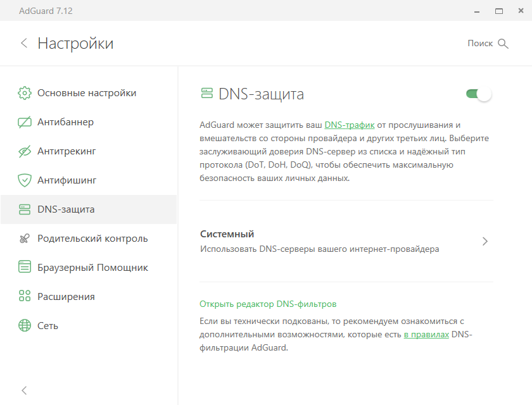This screenshot has height=405, width=532.
Task: Click the Поиск search label
Action: (480, 44)
